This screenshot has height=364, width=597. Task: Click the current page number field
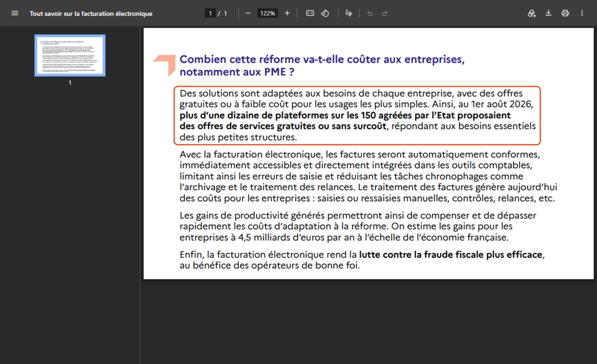pyautogui.click(x=210, y=13)
